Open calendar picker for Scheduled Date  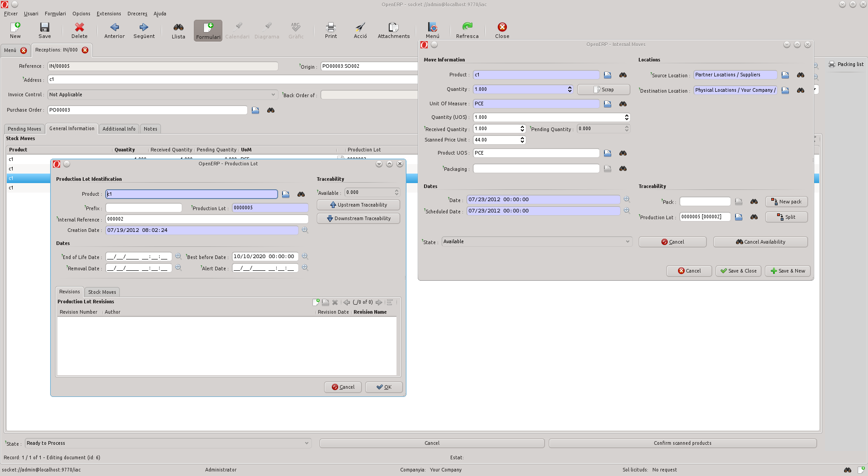(627, 211)
